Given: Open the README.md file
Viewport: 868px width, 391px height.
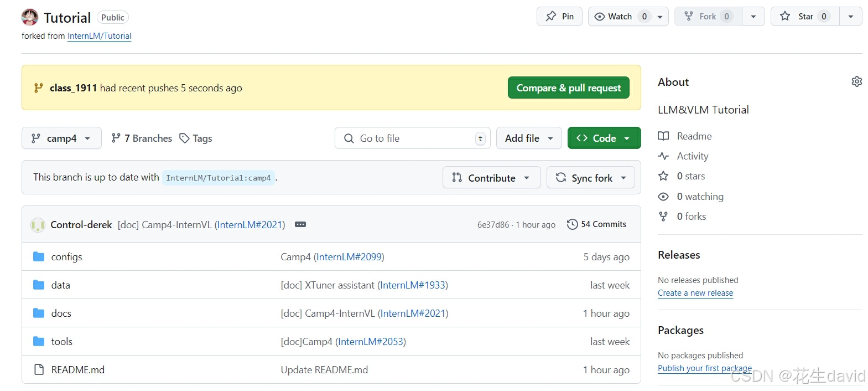Looking at the screenshot, I should point(77,370).
